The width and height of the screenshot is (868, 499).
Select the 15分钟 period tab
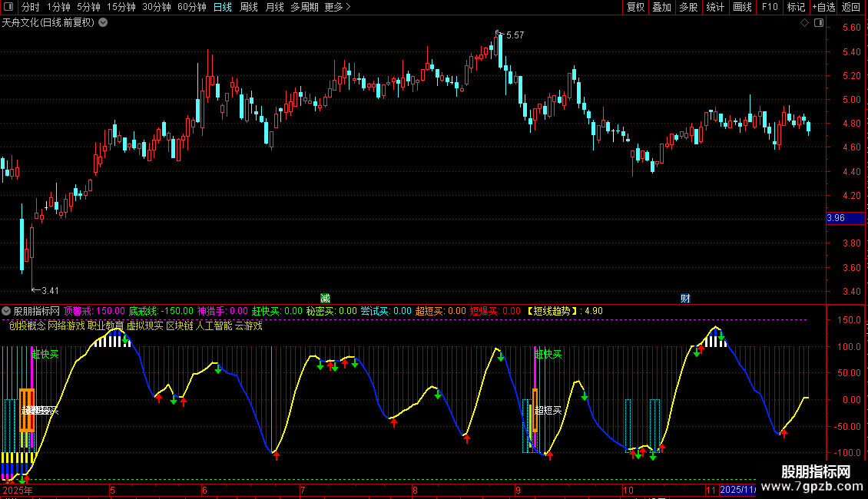click(121, 8)
